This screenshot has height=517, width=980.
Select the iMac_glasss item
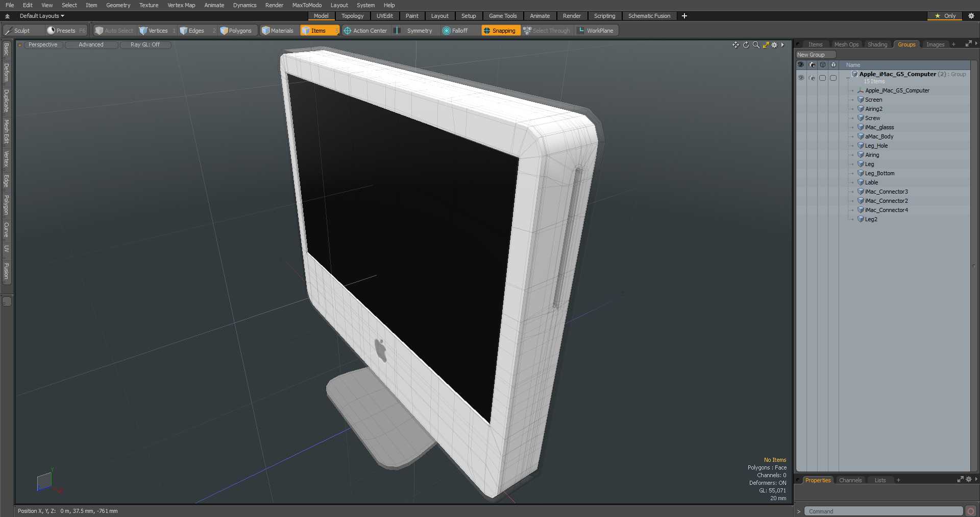[x=879, y=127]
